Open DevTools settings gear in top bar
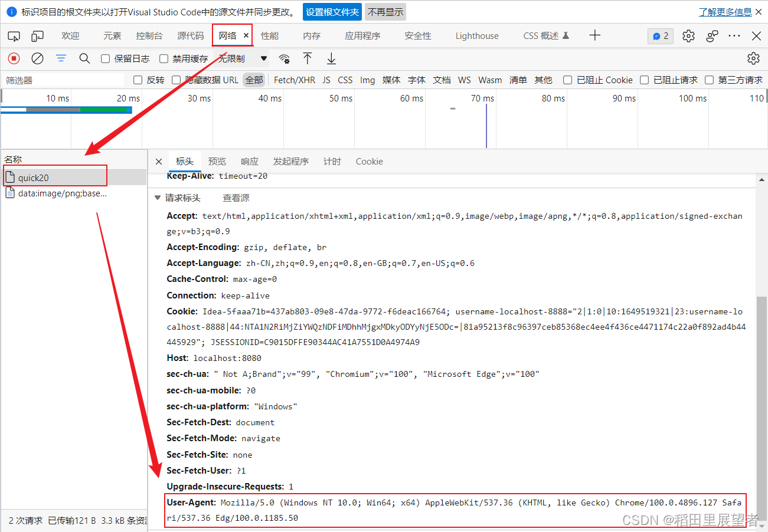The width and height of the screenshot is (768, 532). click(688, 36)
